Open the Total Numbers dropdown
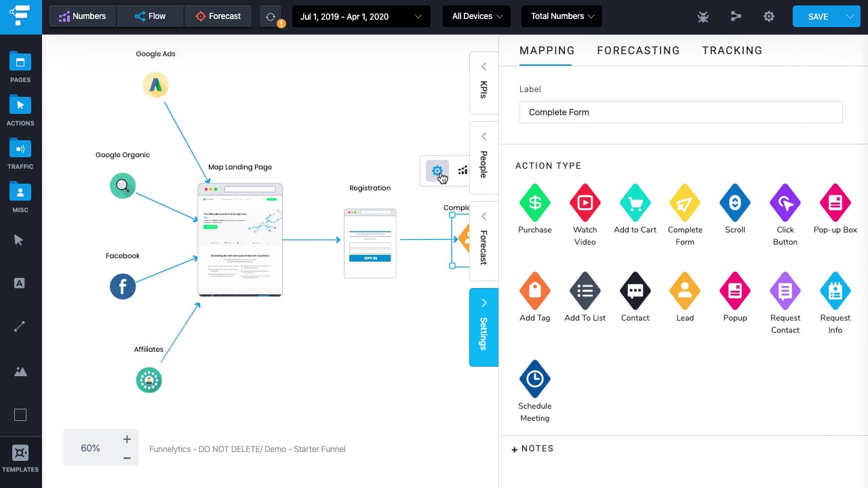Viewport: 868px width, 488px height. 562,16
